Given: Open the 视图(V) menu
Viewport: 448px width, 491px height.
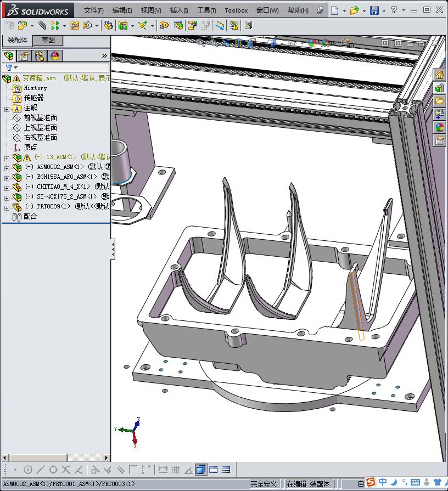Looking at the screenshot, I should [x=151, y=10].
